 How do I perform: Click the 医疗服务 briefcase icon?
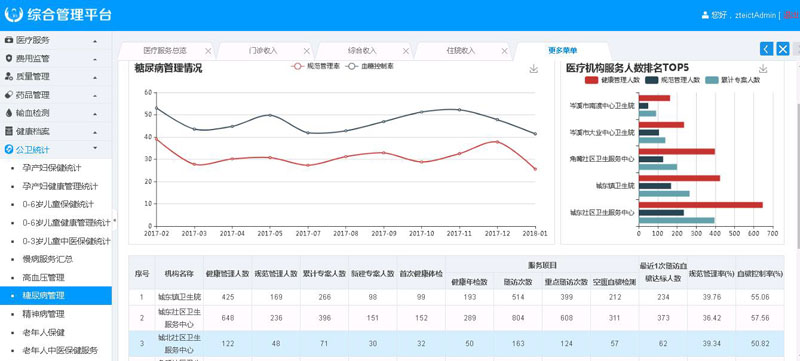(9, 40)
